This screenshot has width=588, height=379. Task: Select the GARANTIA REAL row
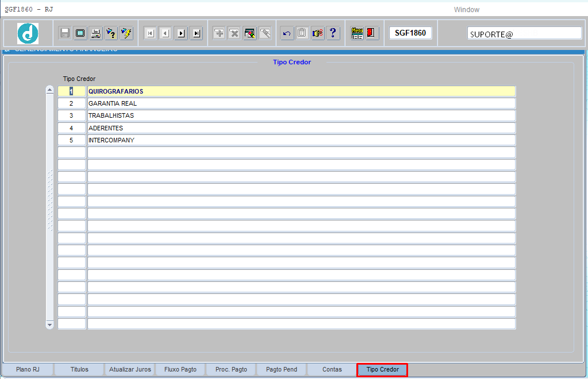[301, 103]
